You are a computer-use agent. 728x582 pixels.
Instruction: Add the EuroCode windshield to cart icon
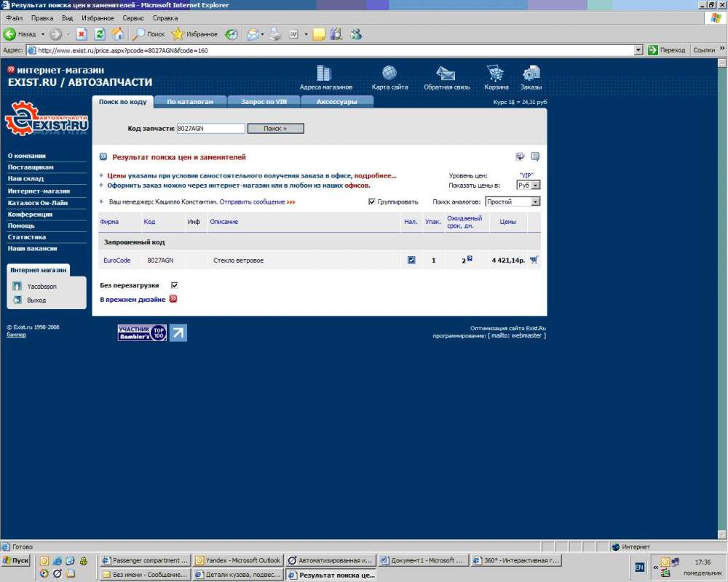(x=534, y=260)
